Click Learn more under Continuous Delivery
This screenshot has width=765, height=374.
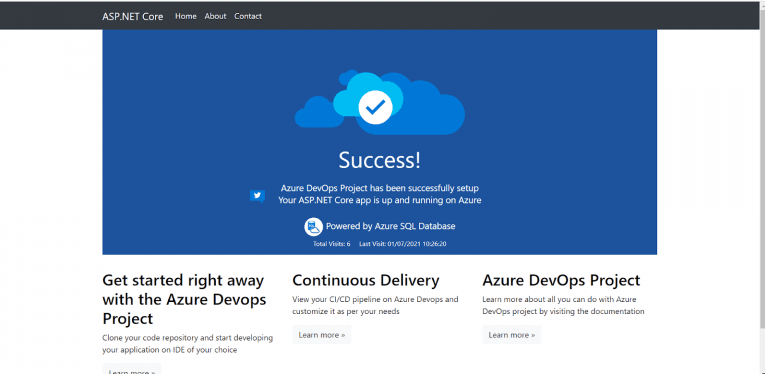322,335
